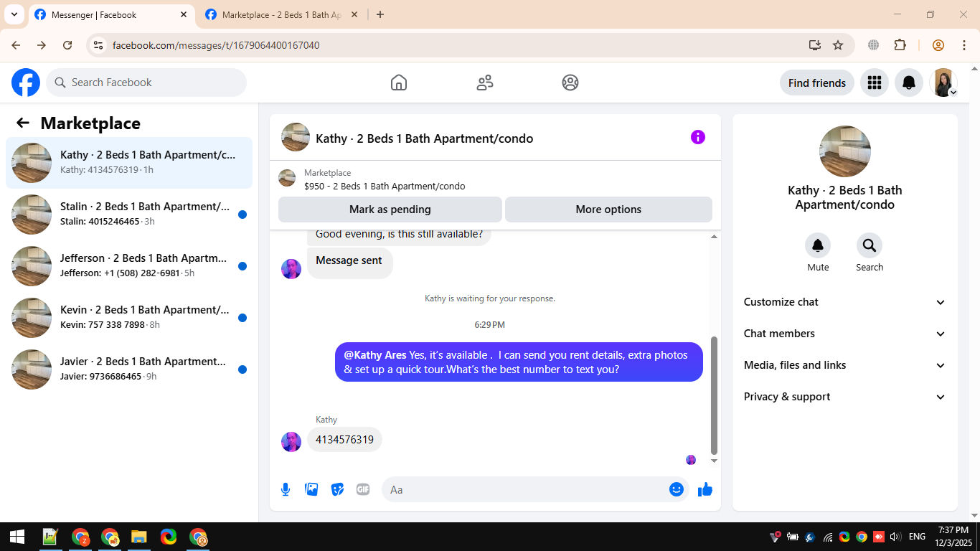Switch to the Messenger | Facebook tab
The height and width of the screenshot is (551, 980).
pyautogui.click(x=111, y=14)
